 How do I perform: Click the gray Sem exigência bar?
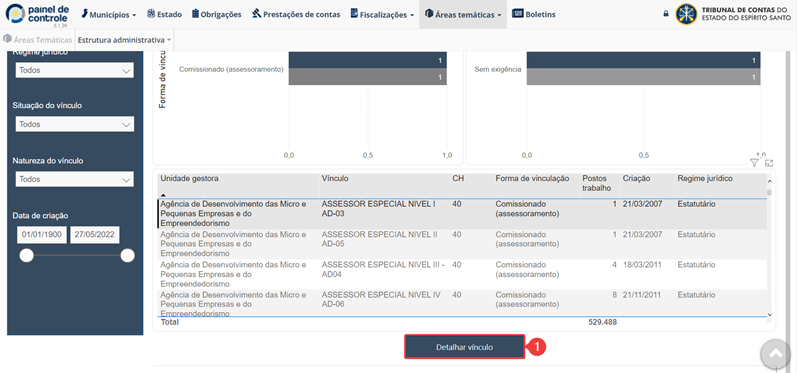point(643,77)
